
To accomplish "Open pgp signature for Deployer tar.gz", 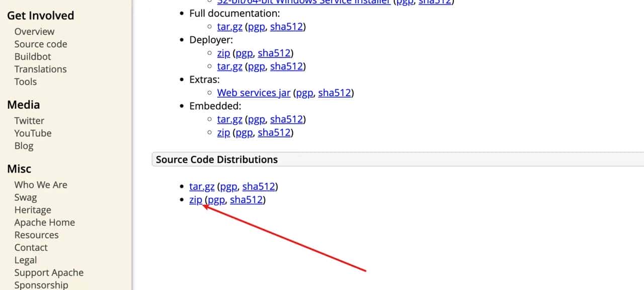I will [257, 66].
